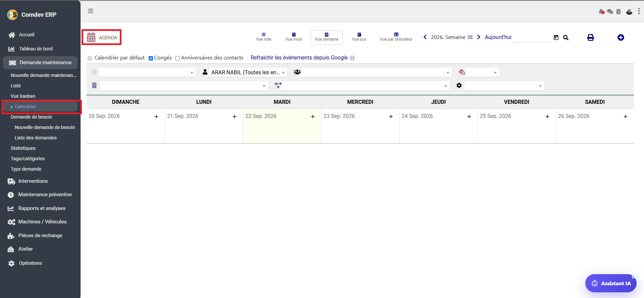Click Refraichir les événements depuis Google

299,58
